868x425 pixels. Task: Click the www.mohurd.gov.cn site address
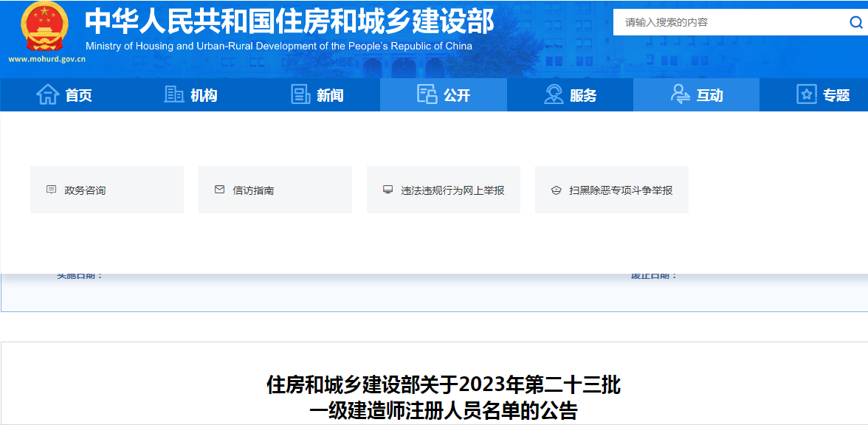click(46, 59)
